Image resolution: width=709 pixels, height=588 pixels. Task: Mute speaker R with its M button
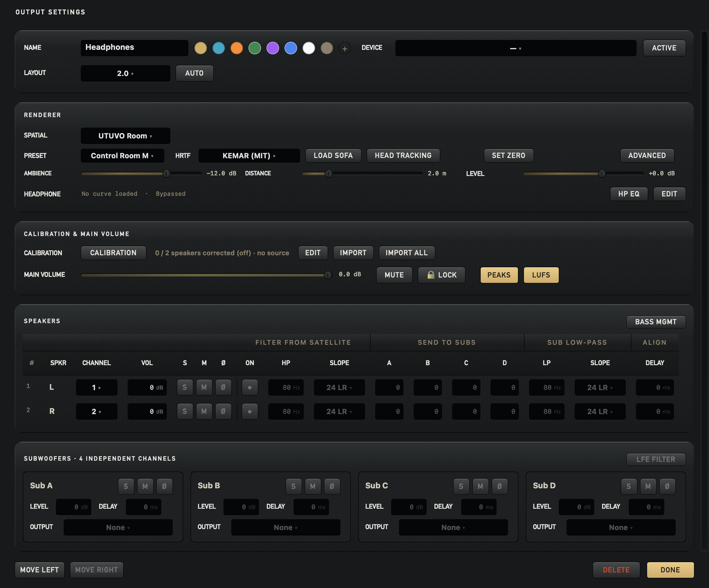coord(204,411)
